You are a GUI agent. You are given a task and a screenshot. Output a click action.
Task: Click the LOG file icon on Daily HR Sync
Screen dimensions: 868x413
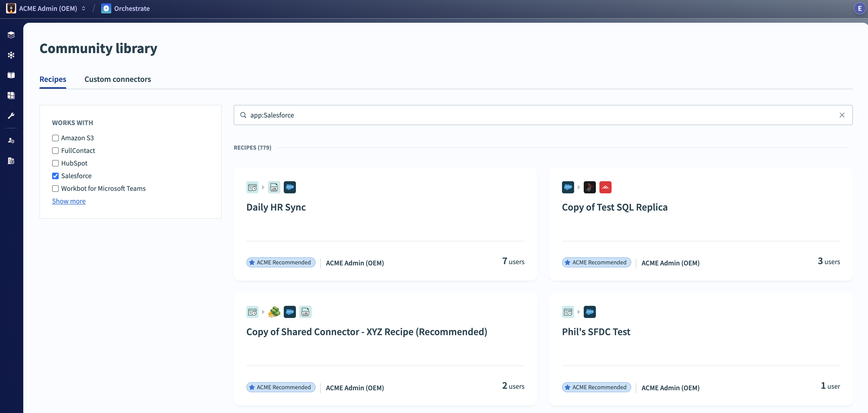point(274,187)
